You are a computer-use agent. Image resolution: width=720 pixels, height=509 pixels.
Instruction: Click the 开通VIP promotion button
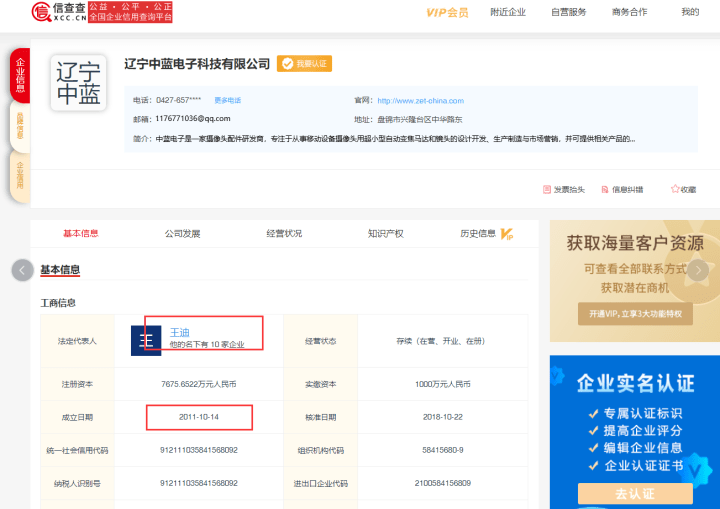coord(635,314)
